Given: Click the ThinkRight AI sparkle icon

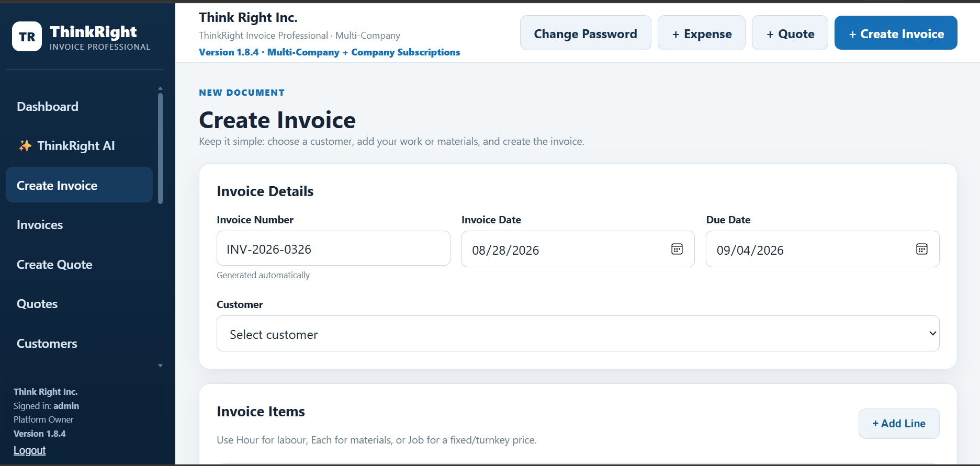Looking at the screenshot, I should point(25,146).
